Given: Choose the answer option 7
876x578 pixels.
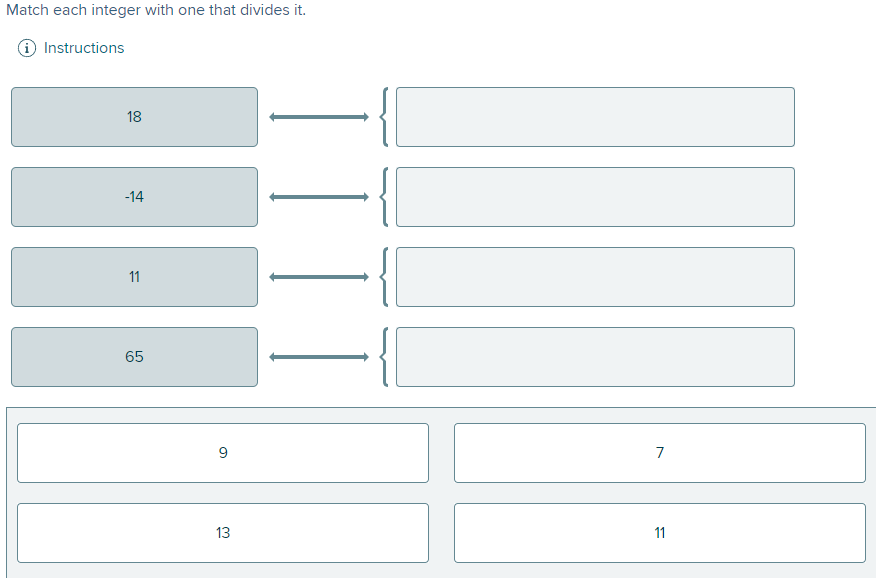Looking at the screenshot, I should [x=659, y=452].
